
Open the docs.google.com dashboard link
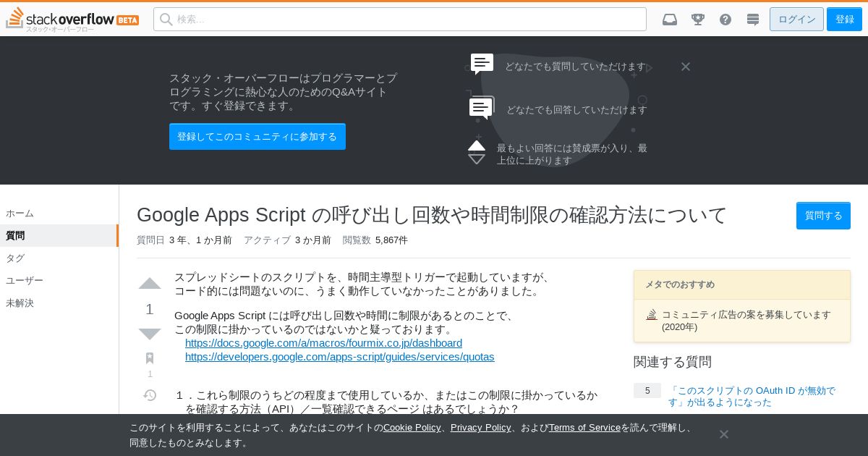[323, 343]
